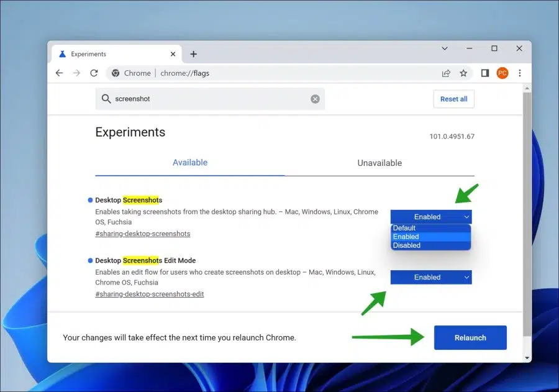Click the Relaunch button
The image size is (559, 392).
[470, 337]
